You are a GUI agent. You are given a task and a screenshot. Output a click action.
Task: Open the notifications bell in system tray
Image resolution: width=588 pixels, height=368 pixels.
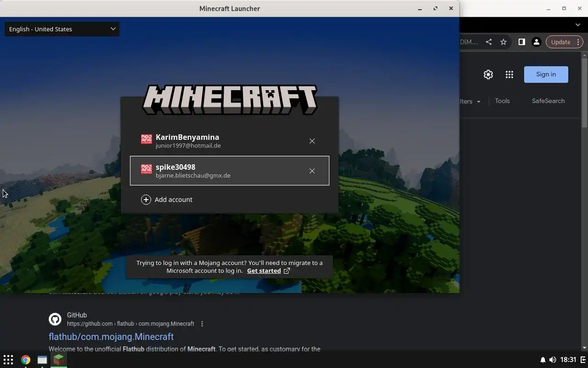click(543, 360)
